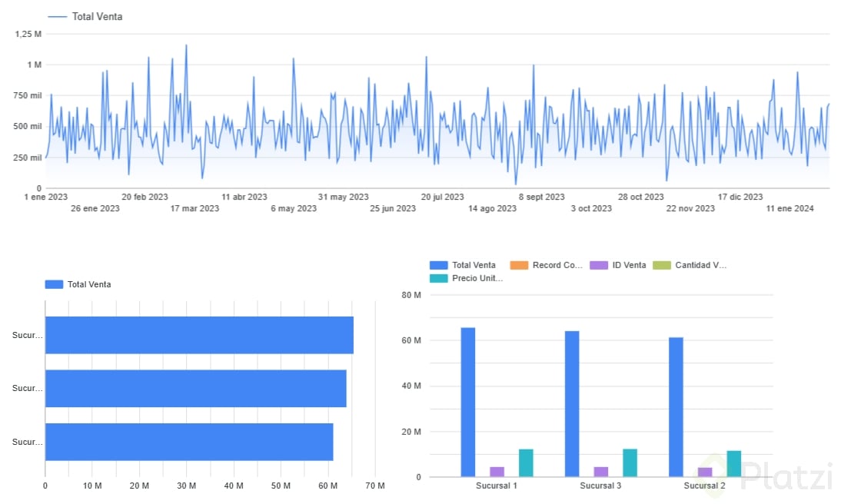The width and height of the screenshot is (841, 504).
Task: Select the blue Total Venta bar-chart swatch
Action: 54,284
